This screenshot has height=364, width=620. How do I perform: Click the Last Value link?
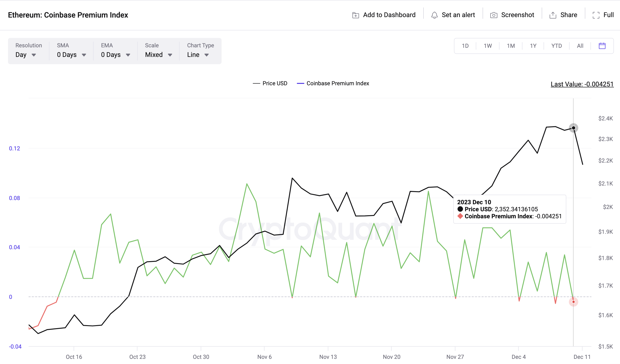click(x=582, y=84)
